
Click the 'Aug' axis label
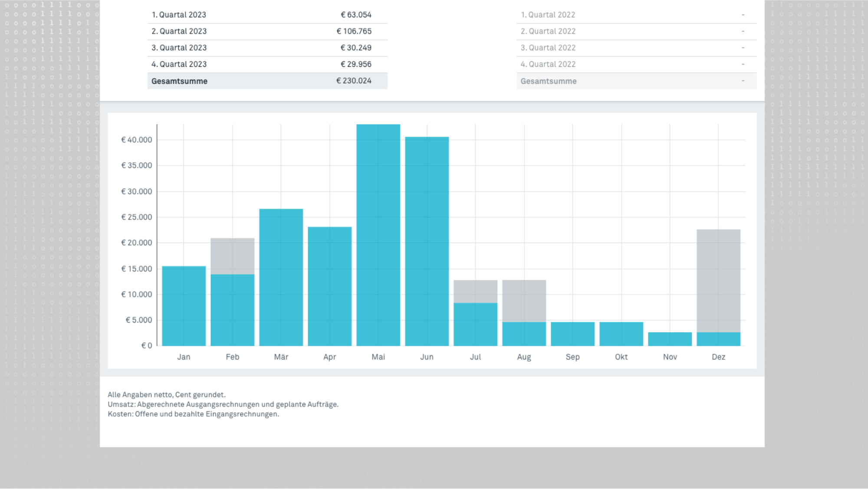[x=524, y=357]
